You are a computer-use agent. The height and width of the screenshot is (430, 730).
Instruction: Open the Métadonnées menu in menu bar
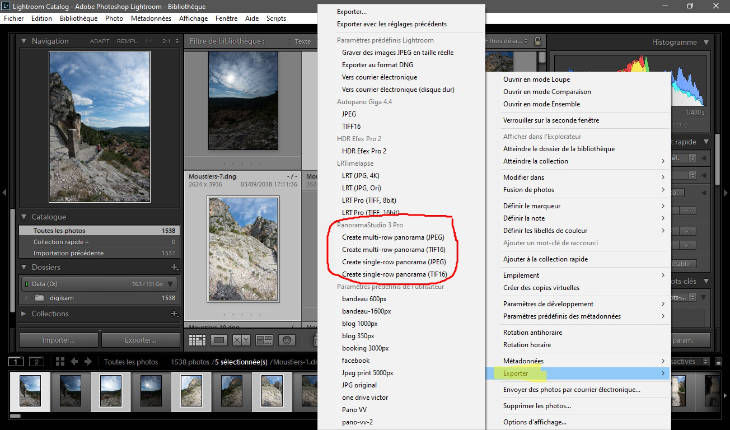[x=151, y=19]
